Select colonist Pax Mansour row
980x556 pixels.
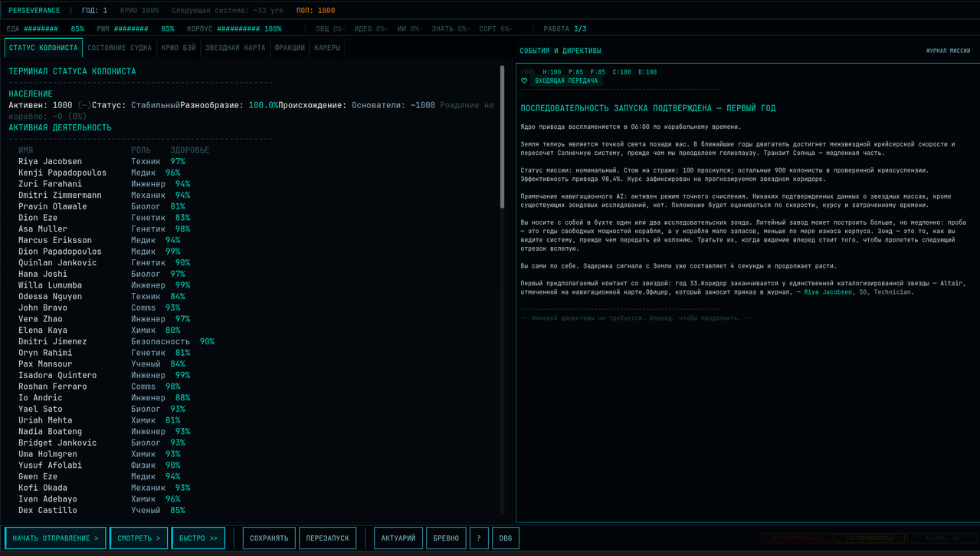pyautogui.click(x=102, y=364)
